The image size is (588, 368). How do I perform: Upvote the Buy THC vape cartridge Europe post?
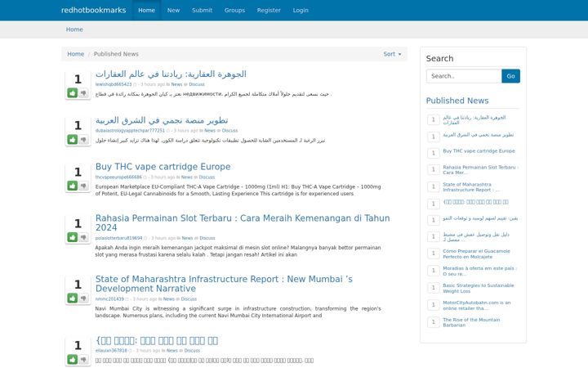73,186
